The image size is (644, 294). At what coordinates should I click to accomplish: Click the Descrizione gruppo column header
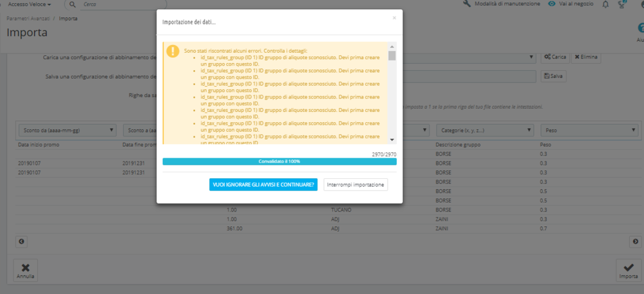[457, 145]
